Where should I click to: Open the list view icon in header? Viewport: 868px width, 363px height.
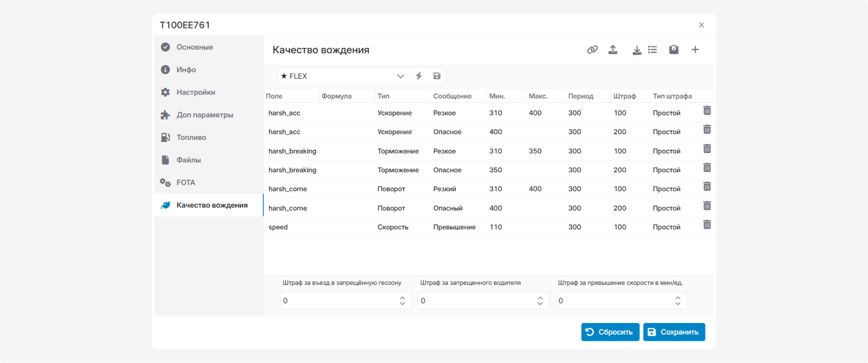[652, 50]
